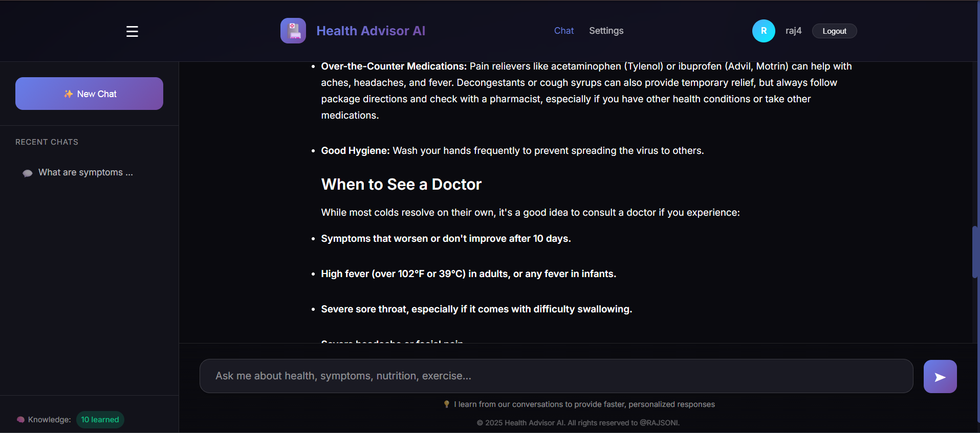Click the send message arrow button
The image size is (980, 433).
(x=940, y=377)
